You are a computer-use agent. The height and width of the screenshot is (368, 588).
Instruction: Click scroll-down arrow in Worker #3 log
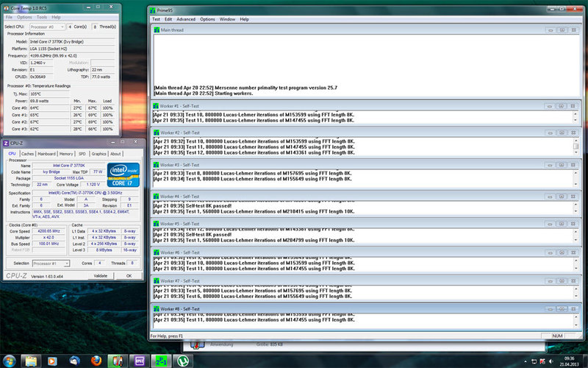point(576,184)
